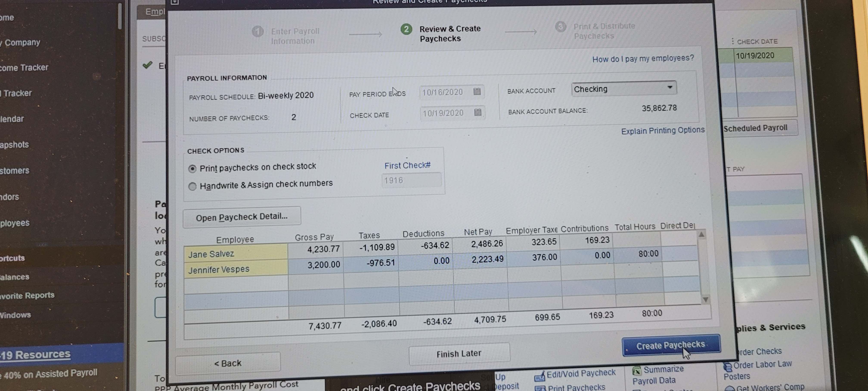Select Print paychecks on check stock
Image resolution: width=868 pixels, height=391 pixels.
point(192,169)
